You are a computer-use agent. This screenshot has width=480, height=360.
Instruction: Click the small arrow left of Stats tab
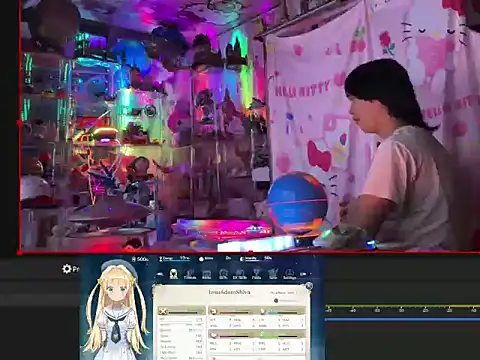click(160, 274)
